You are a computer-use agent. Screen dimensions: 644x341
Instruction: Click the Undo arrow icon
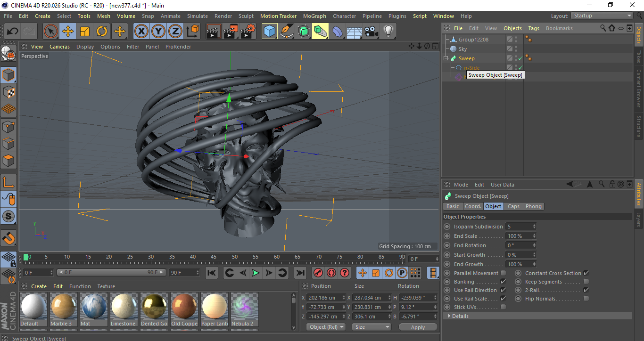tap(13, 32)
